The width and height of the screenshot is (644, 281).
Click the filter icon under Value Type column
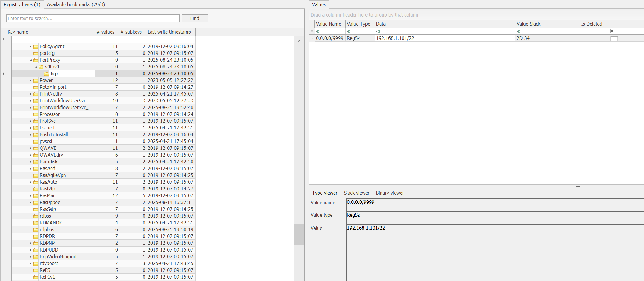point(349,31)
